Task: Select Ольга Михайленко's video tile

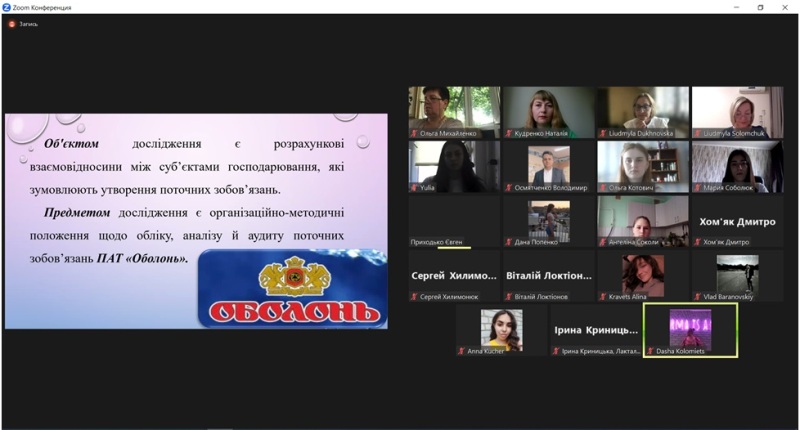Action: (455, 112)
